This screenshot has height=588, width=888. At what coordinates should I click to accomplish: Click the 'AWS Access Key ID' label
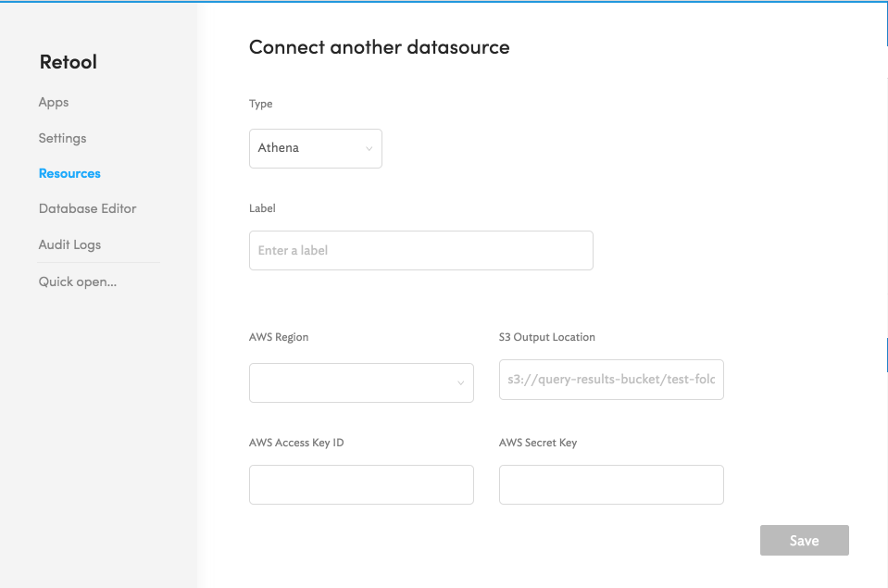click(296, 443)
